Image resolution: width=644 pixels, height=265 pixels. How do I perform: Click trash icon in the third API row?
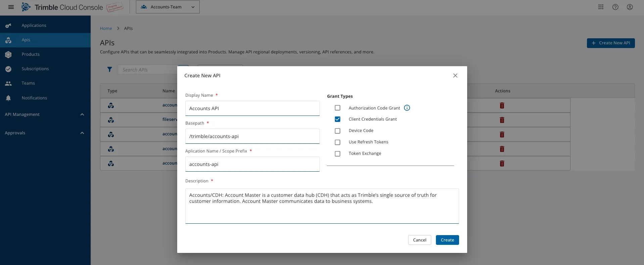[502, 134]
